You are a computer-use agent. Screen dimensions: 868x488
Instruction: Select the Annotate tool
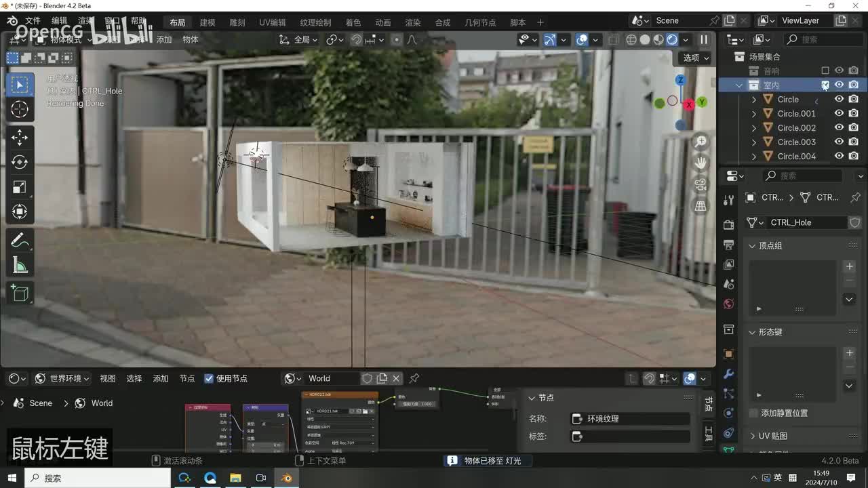pyautogui.click(x=20, y=241)
